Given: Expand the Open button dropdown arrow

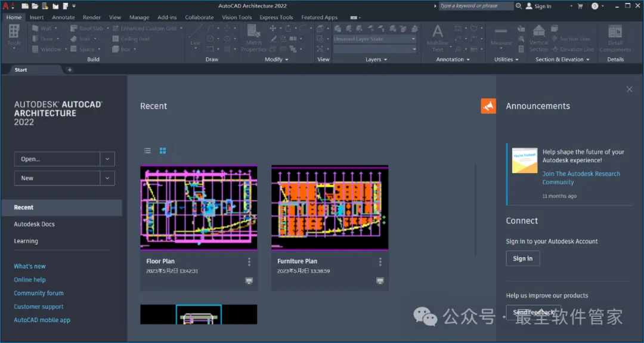Looking at the screenshot, I should 107,159.
